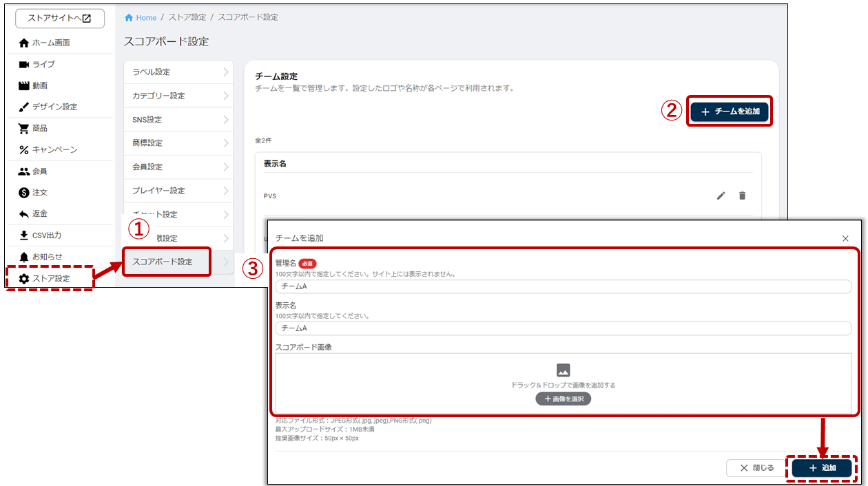Click the bell icon beside お知らせ
Screen dimensions: 868x486
point(24,257)
